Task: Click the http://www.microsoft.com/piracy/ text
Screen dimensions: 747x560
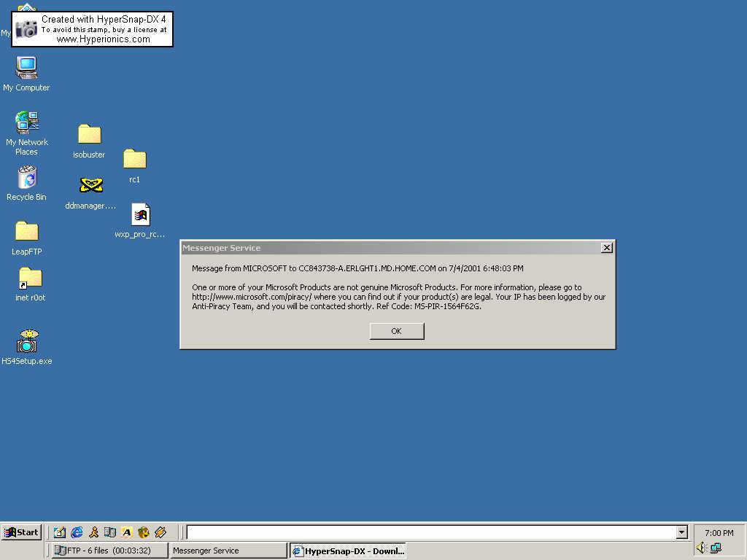Action: pyautogui.click(x=252, y=297)
